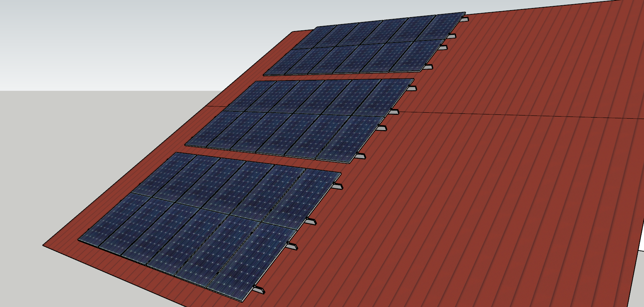644x307 pixels.
Task: Click the lowest bracket of the upper array
Action: (428, 67)
